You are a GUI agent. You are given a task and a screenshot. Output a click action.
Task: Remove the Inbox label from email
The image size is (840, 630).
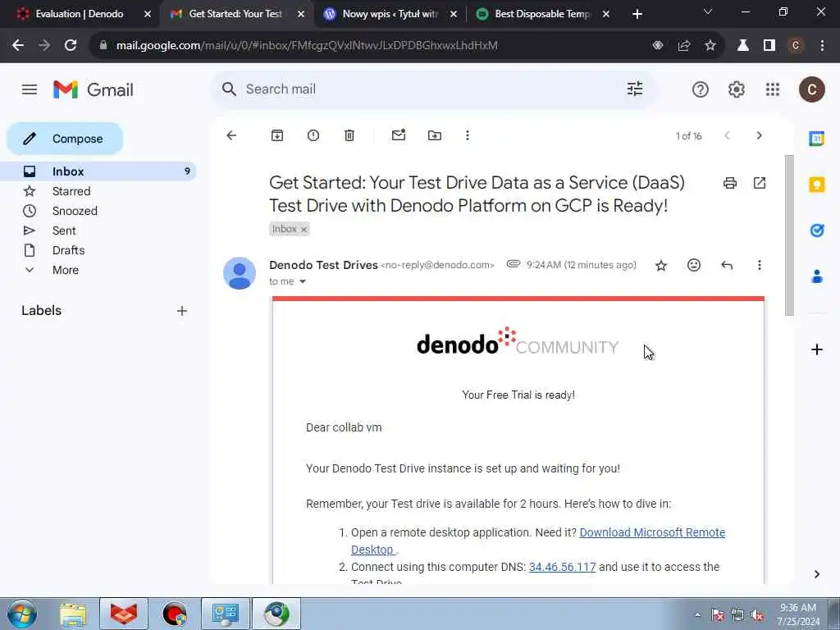pyautogui.click(x=304, y=230)
